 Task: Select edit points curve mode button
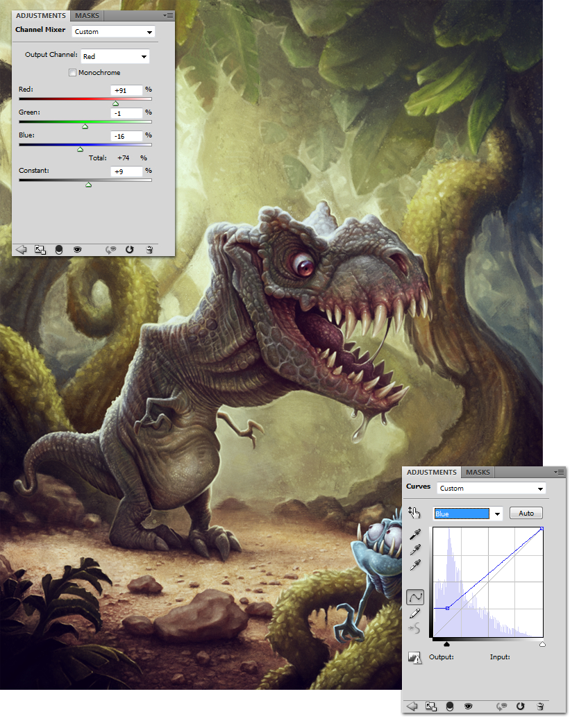point(415,597)
